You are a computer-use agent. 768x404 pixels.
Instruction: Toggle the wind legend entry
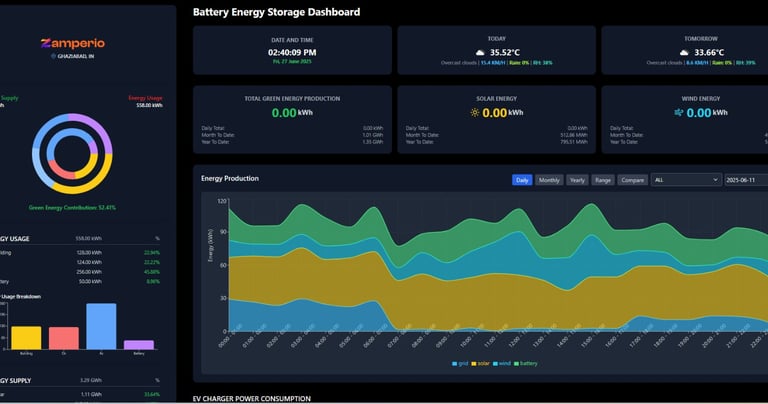point(502,363)
